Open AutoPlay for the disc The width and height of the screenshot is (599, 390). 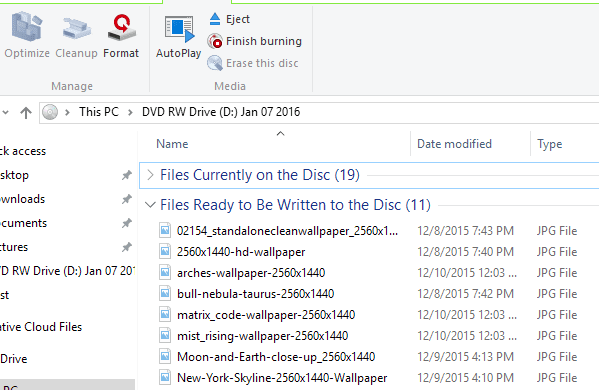click(178, 36)
